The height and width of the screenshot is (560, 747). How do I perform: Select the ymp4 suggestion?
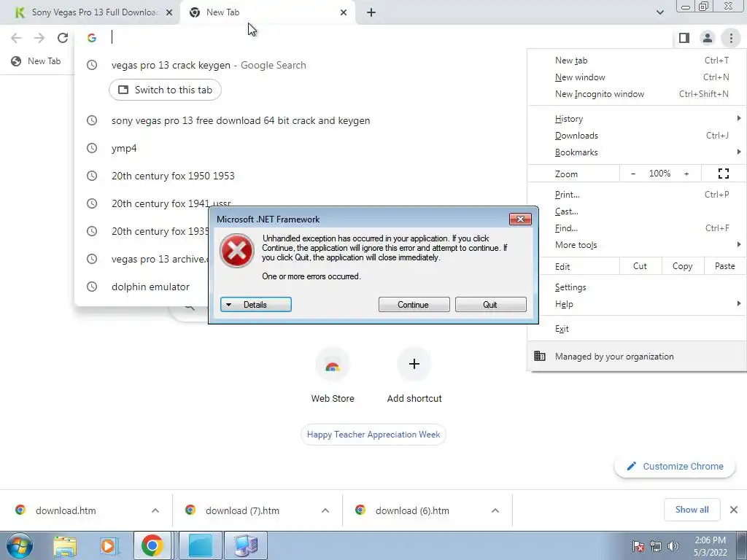(124, 148)
